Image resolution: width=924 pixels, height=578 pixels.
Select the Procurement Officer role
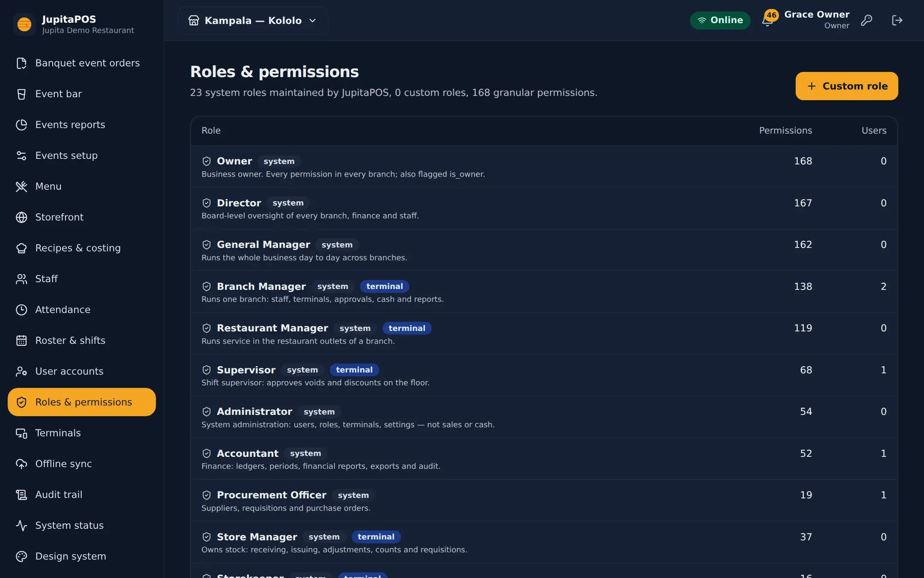tap(544, 501)
